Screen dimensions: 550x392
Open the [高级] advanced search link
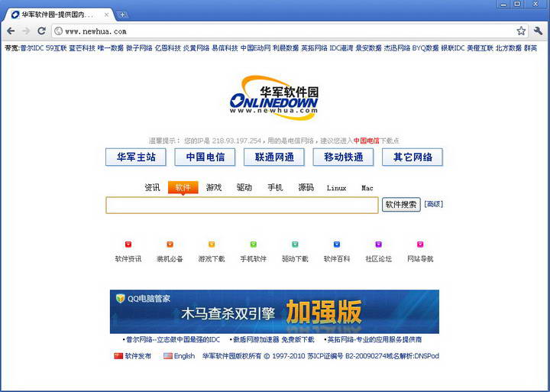pos(434,204)
